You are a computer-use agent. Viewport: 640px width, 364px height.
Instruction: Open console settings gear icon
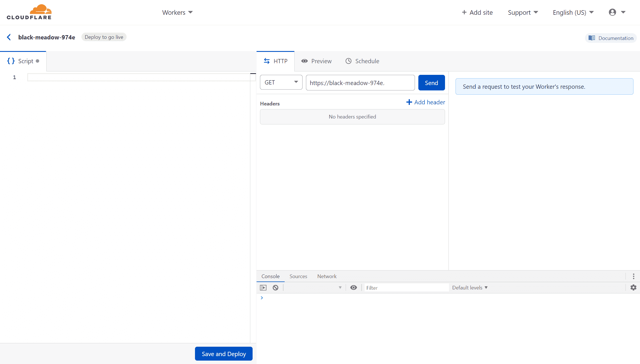coord(633,287)
